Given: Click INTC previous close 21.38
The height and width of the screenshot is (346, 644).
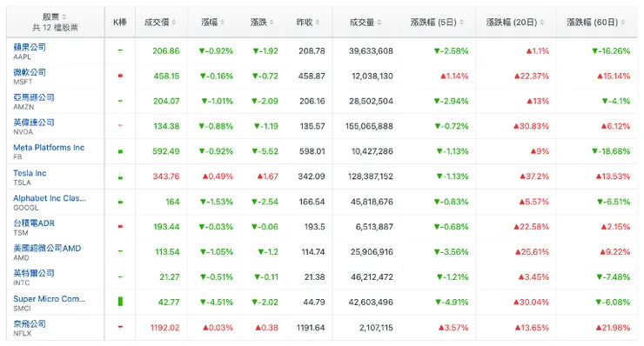Looking at the screenshot, I should [x=315, y=277].
